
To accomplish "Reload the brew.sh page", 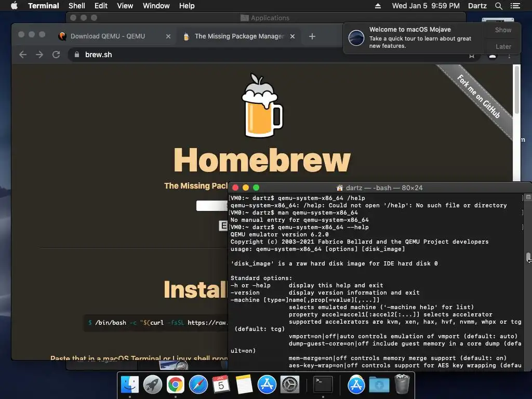I will [x=56, y=55].
